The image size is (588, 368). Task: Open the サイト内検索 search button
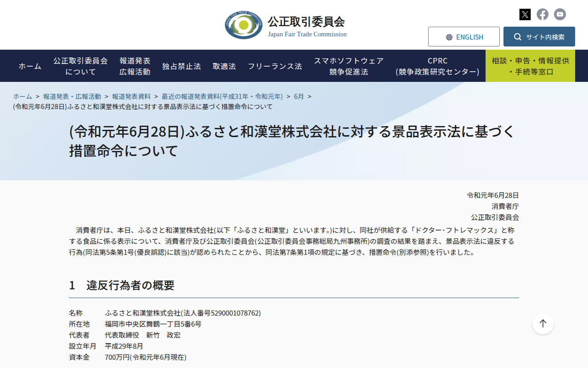click(x=539, y=37)
